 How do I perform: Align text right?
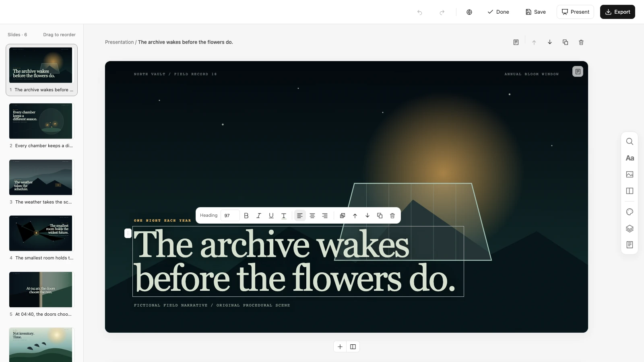(325, 216)
